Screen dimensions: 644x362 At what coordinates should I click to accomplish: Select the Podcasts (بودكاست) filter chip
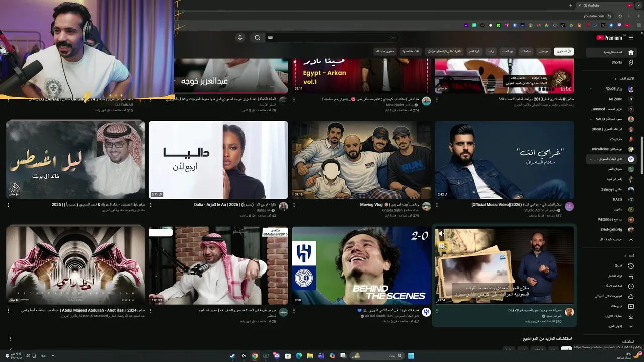(x=508, y=51)
